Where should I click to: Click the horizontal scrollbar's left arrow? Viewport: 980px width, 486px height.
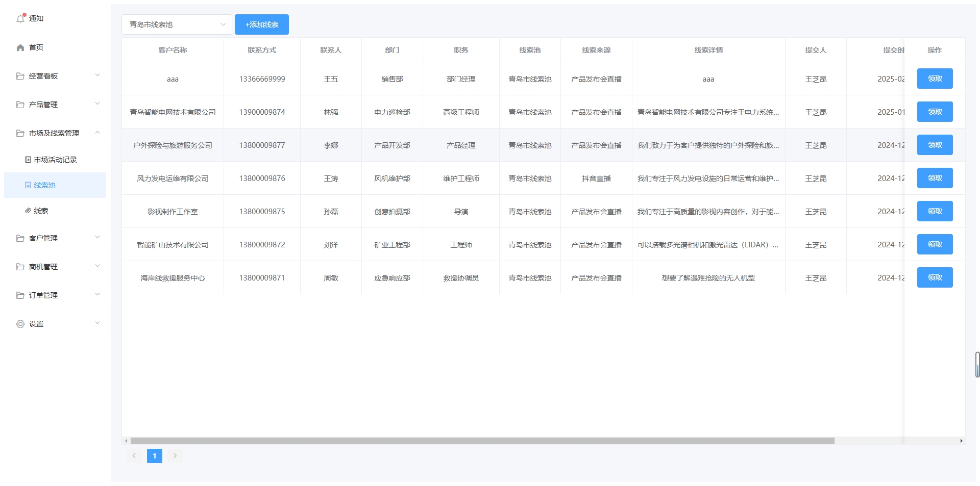coord(126,441)
